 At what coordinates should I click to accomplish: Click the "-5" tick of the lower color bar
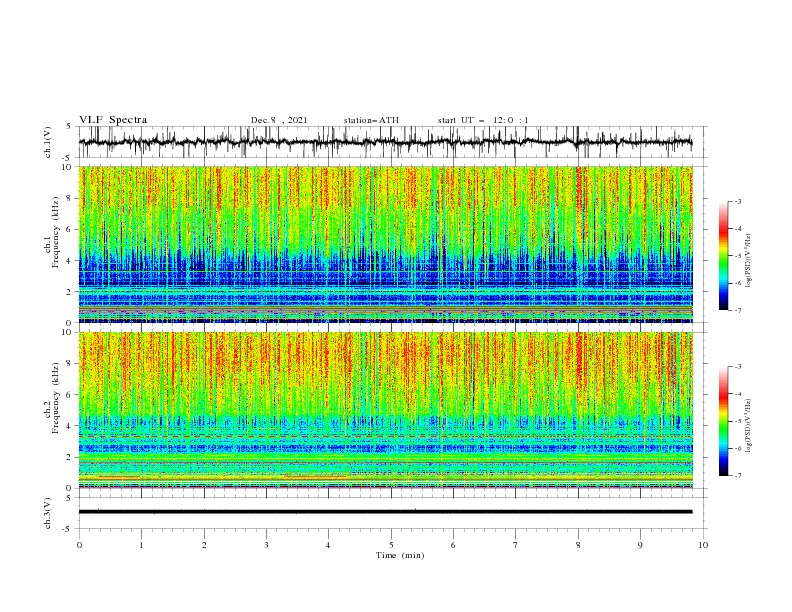pyautogui.click(x=737, y=421)
